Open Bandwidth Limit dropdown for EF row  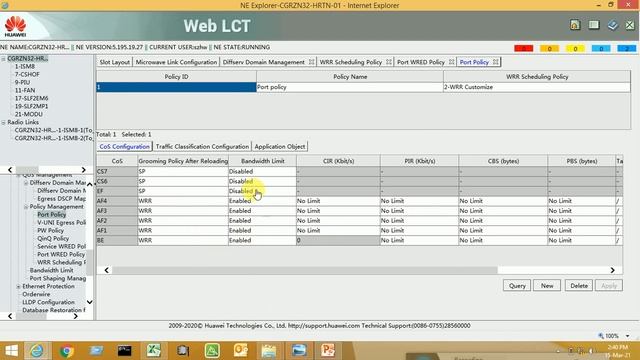click(262, 191)
